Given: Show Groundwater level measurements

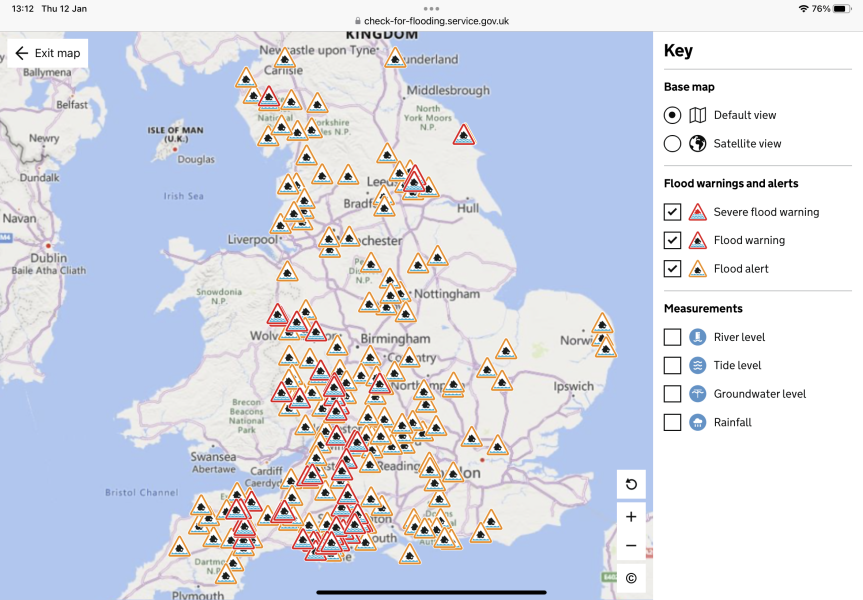Looking at the screenshot, I should point(672,394).
